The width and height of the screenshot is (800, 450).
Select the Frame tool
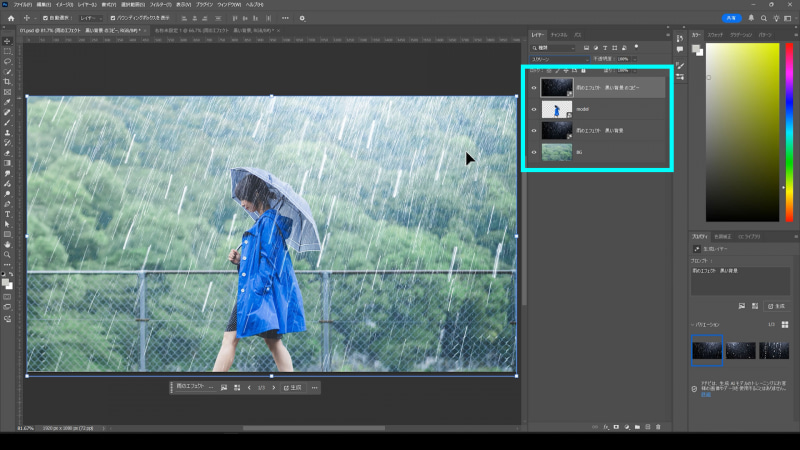(7, 92)
